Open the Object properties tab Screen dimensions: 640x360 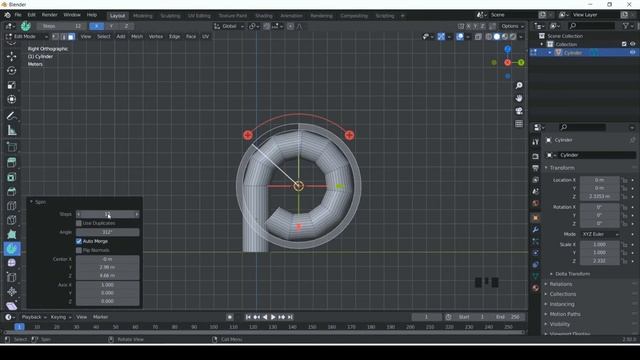click(x=536, y=218)
